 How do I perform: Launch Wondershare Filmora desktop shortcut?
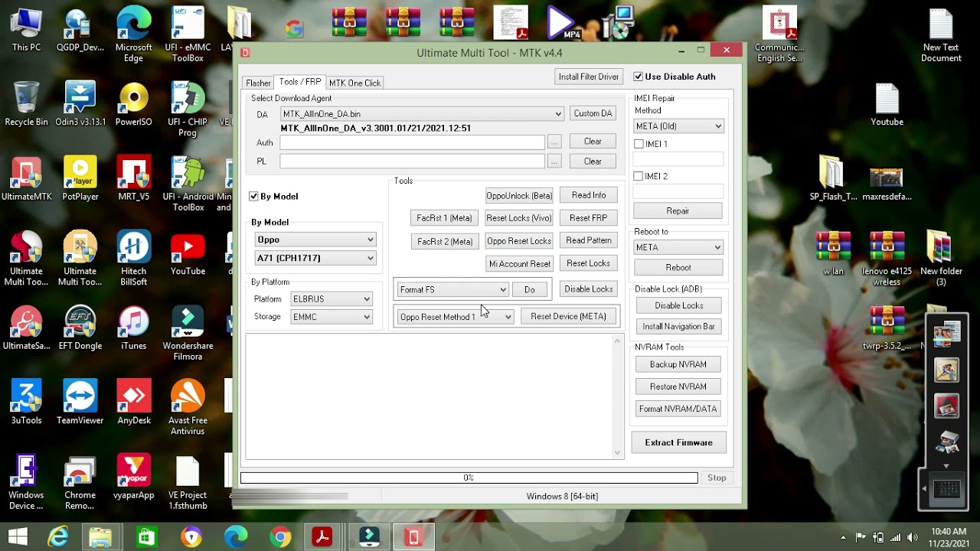click(x=188, y=334)
